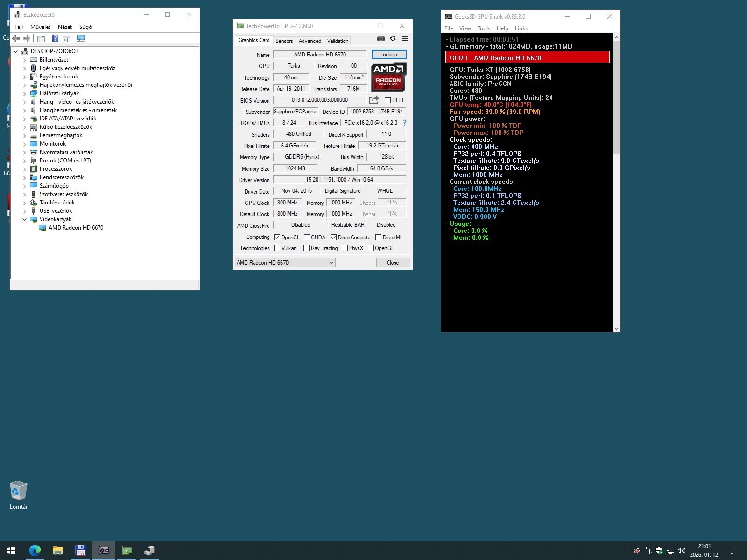Collapse the Videokártyák tree node

pos(25,219)
